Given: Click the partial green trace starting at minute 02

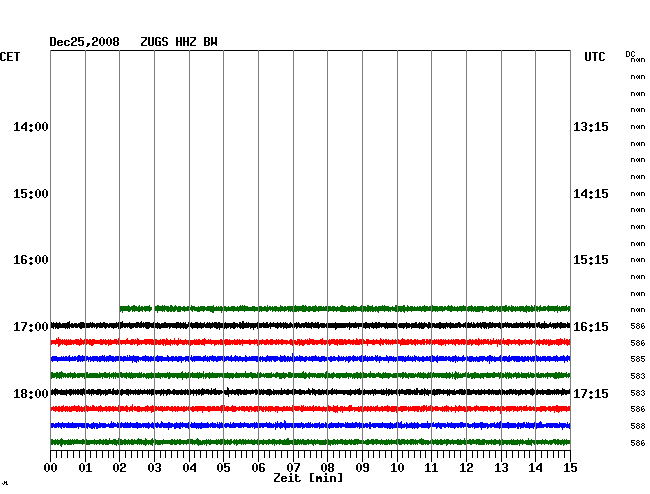Looking at the screenshot, I should point(345,309).
